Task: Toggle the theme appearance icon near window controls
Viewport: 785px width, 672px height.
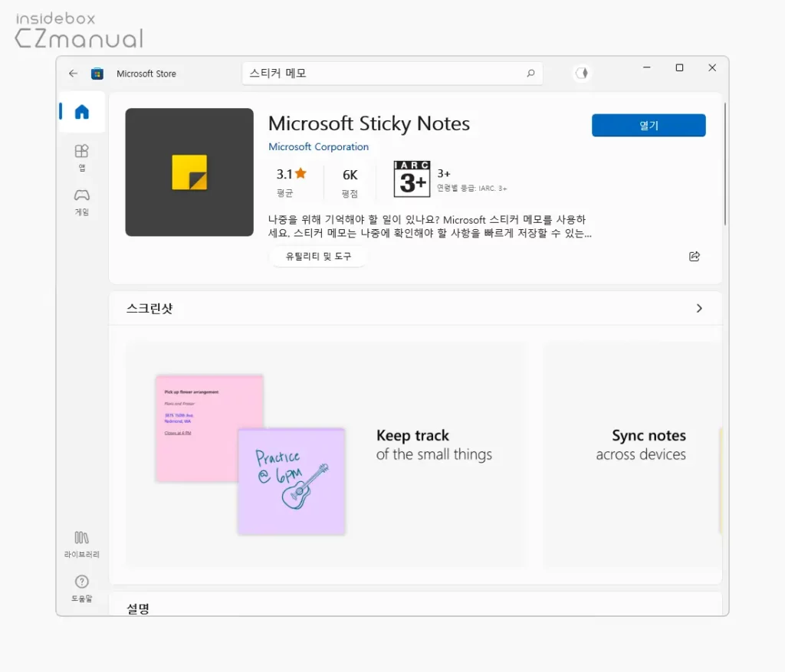Action: click(x=582, y=73)
